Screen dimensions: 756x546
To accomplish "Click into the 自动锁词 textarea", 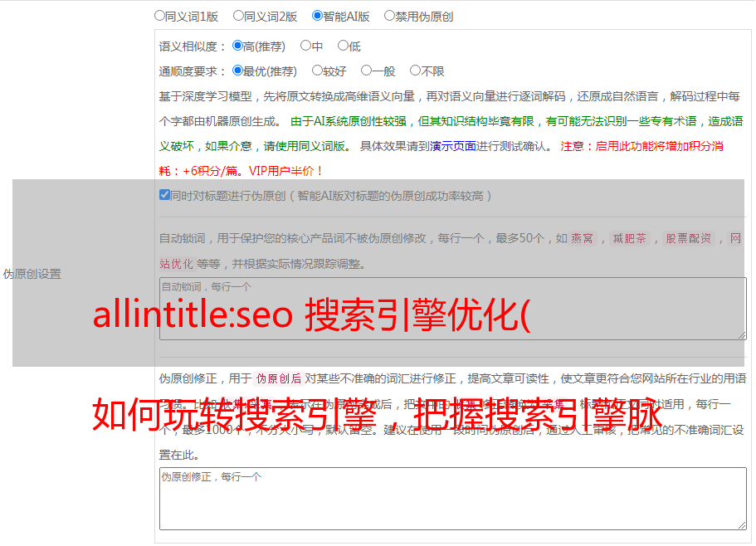I will tap(453, 309).
